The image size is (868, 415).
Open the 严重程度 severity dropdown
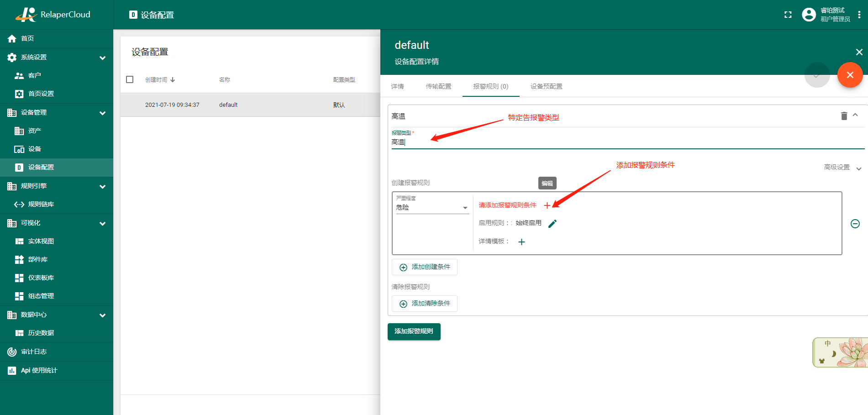tap(432, 207)
